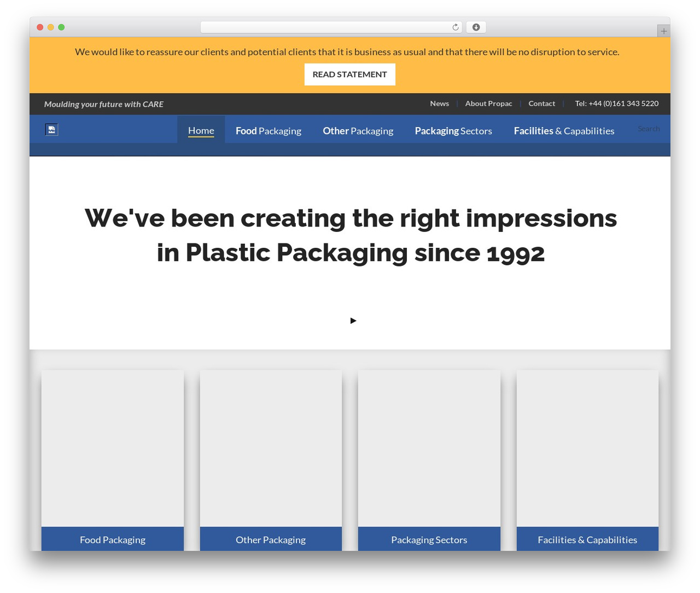Click the Packaging Sectors card label
The height and width of the screenshot is (593, 700).
(x=429, y=539)
